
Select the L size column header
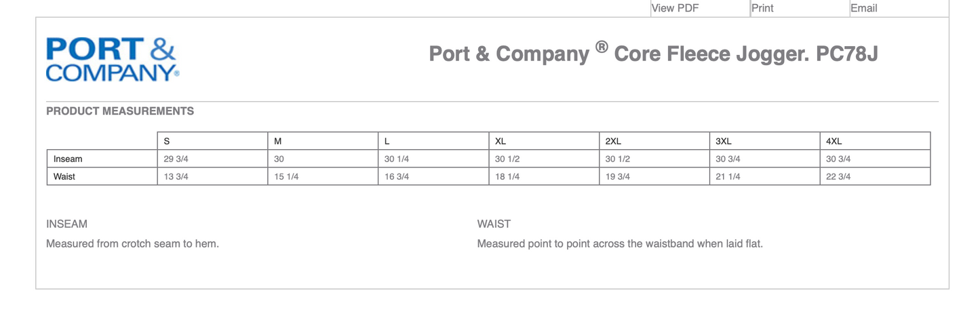tap(387, 141)
